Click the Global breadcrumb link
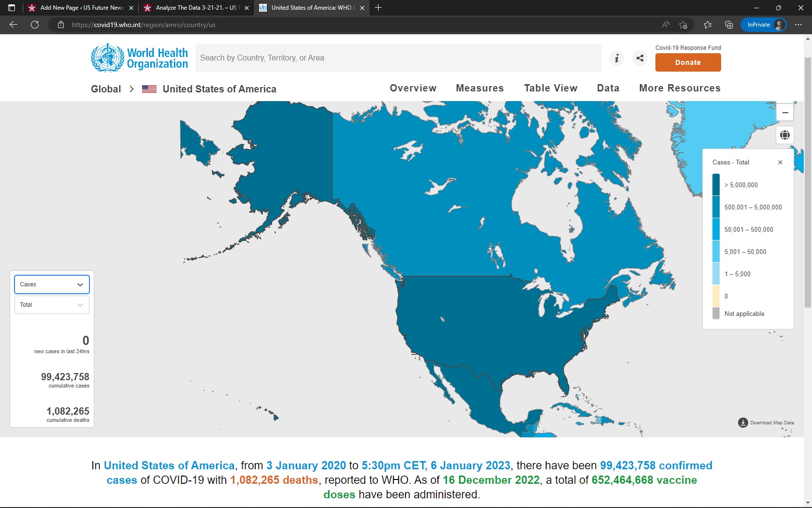This screenshot has width=812, height=508. tap(106, 89)
